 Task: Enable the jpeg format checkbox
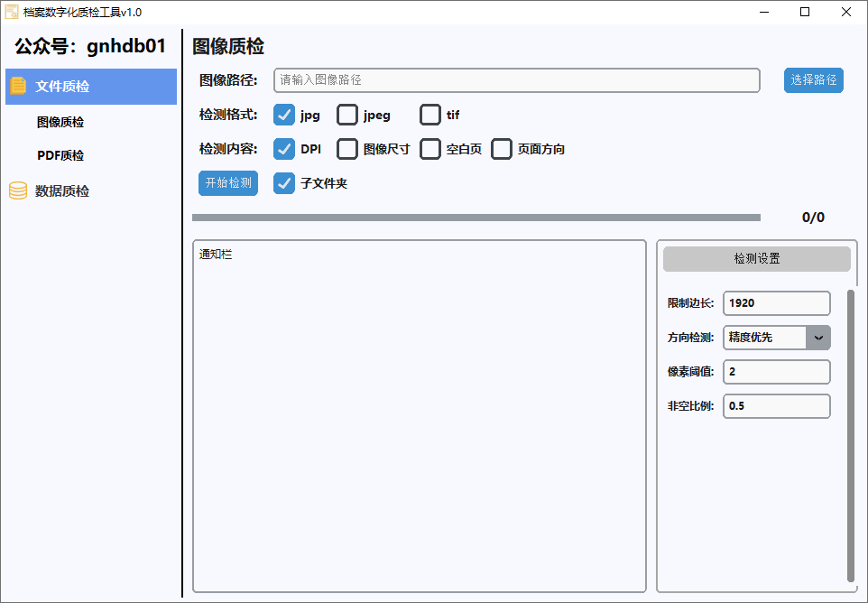pyautogui.click(x=346, y=115)
